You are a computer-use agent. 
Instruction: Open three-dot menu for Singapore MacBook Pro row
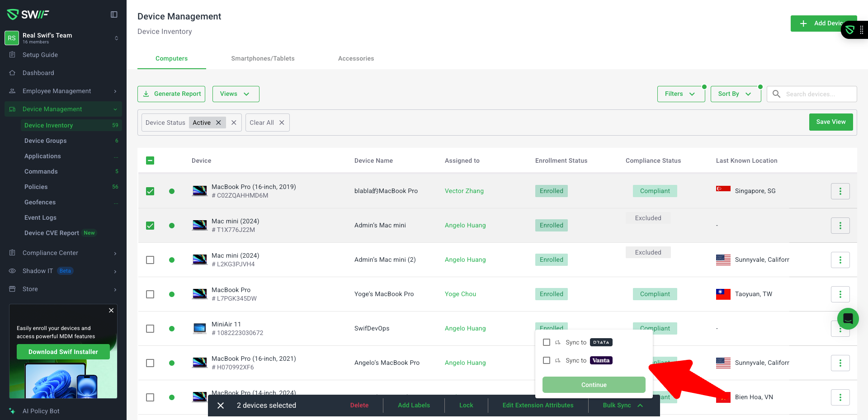tap(840, 191)
